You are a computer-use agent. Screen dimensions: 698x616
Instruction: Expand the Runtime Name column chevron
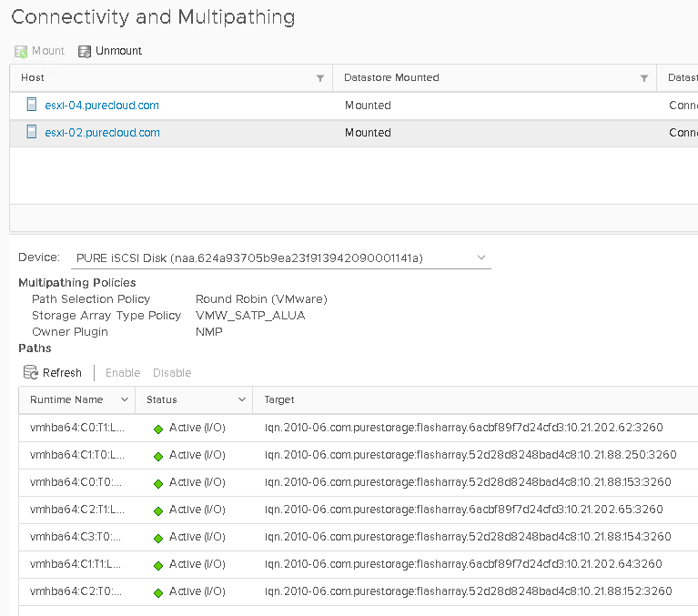click(125, 399)
